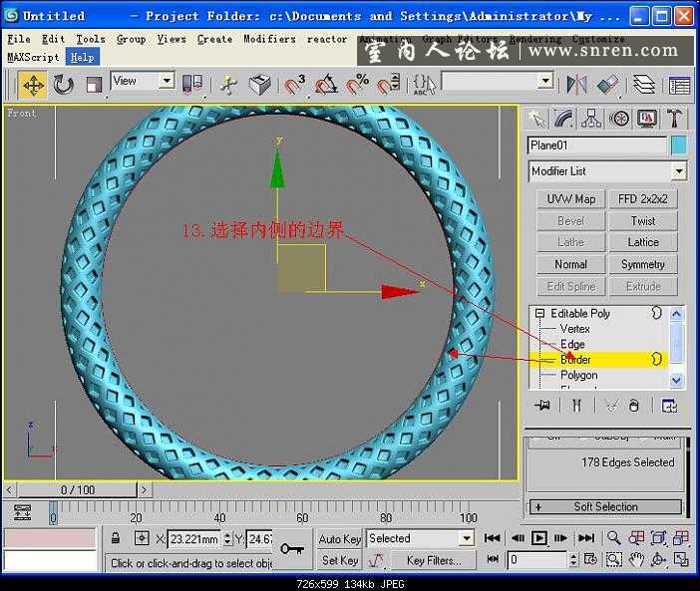The image size is (700, 591).
Task: Open the Layer Manager
Action: pos(644,85)
